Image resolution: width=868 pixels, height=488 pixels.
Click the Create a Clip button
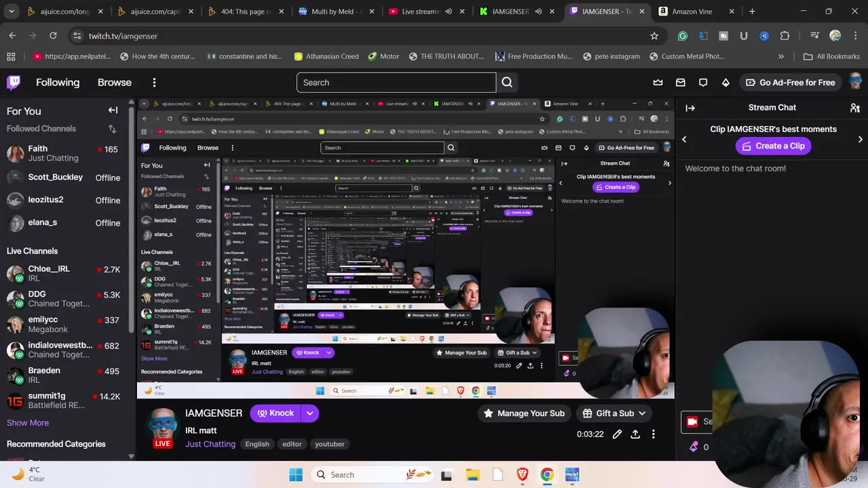click(774, 146)
